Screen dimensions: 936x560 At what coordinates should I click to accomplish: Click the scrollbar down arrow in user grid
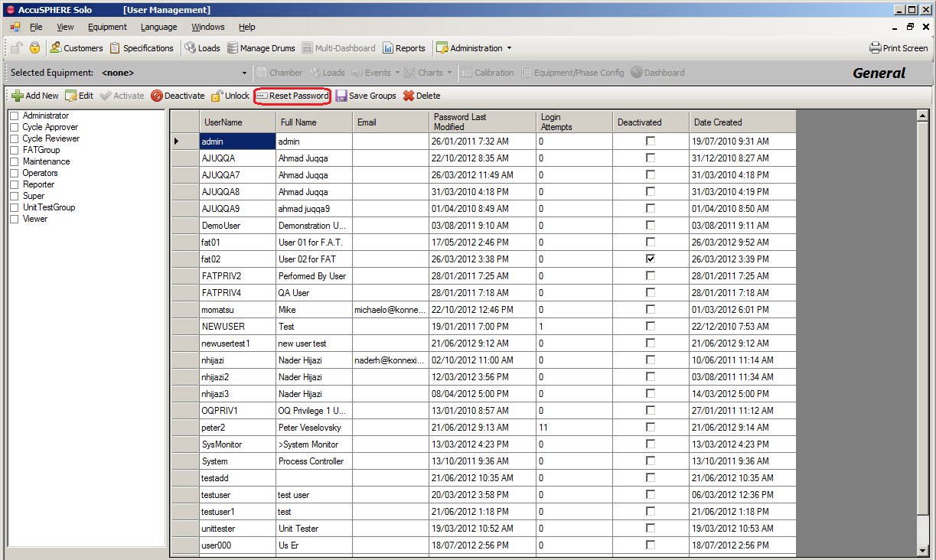coord(923,550)
